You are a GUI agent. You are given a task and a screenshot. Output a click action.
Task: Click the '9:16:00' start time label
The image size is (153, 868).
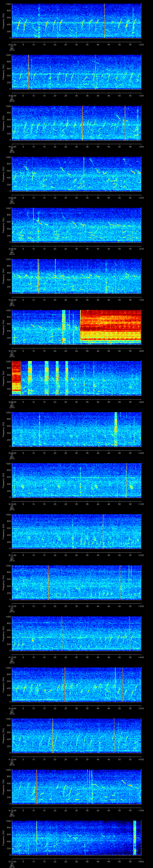click(12, 810)
